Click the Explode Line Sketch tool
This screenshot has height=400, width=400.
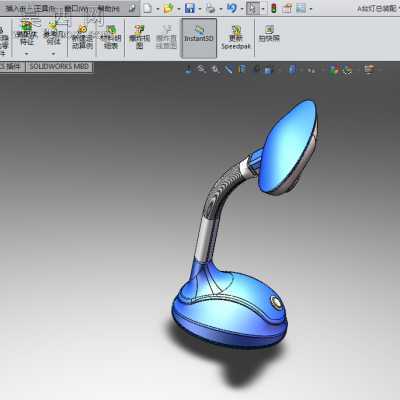[166, 37]
